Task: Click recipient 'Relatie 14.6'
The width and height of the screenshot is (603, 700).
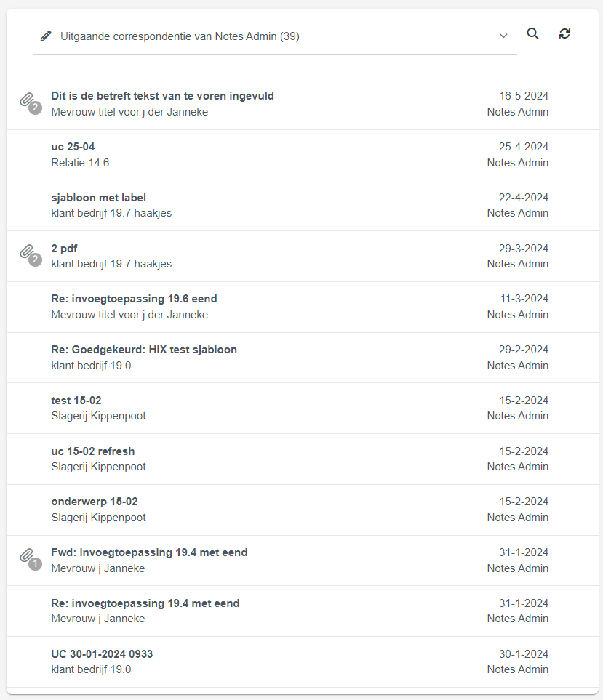Action: (81, 163)
